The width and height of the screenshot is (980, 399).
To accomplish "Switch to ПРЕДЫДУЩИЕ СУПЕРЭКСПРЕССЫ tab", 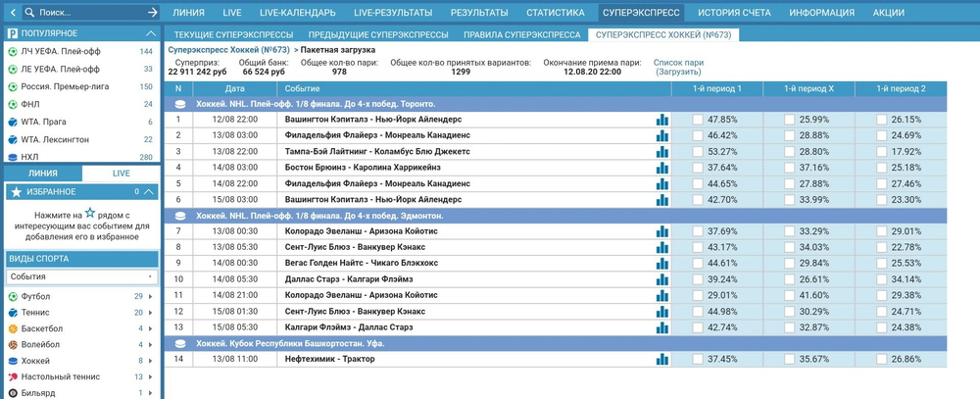I will click(x=378, y=35).
